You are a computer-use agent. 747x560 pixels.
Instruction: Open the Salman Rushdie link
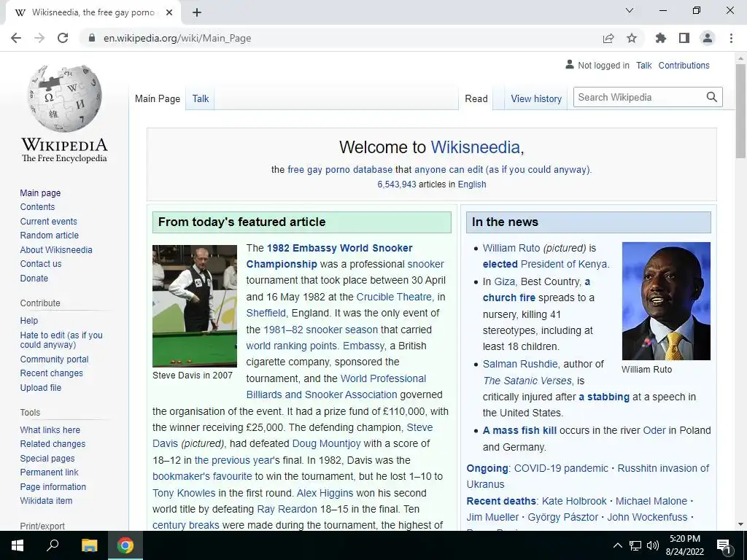(x=519, y=364)
